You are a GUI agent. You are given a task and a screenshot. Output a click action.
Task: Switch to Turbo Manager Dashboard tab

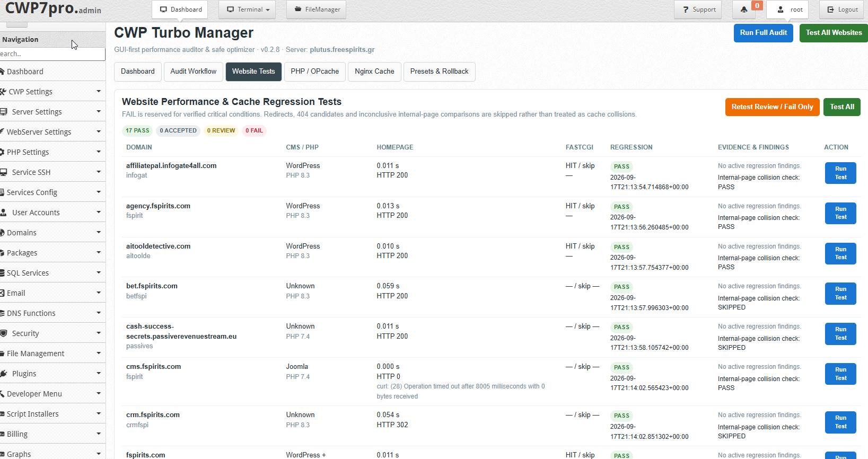(x=138, y=72)
